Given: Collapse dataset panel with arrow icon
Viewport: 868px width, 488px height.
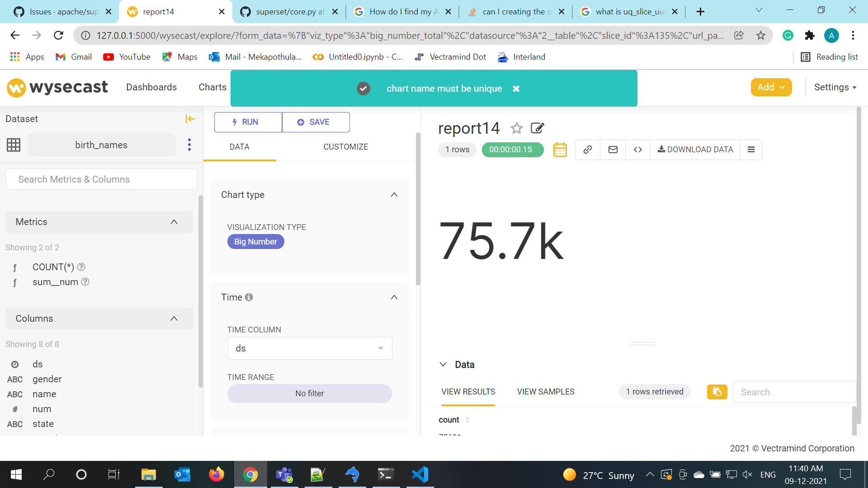Looking at the screenshot, I should coord(190,119).
